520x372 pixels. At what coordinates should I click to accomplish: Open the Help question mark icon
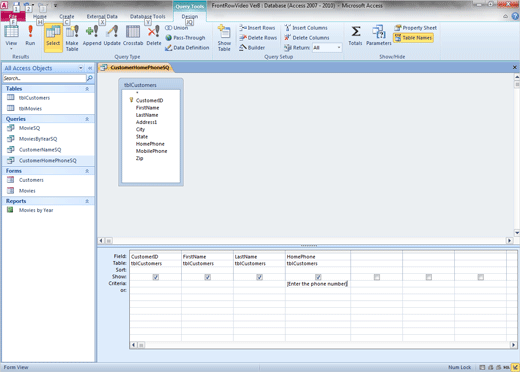[x=515, y=16]
